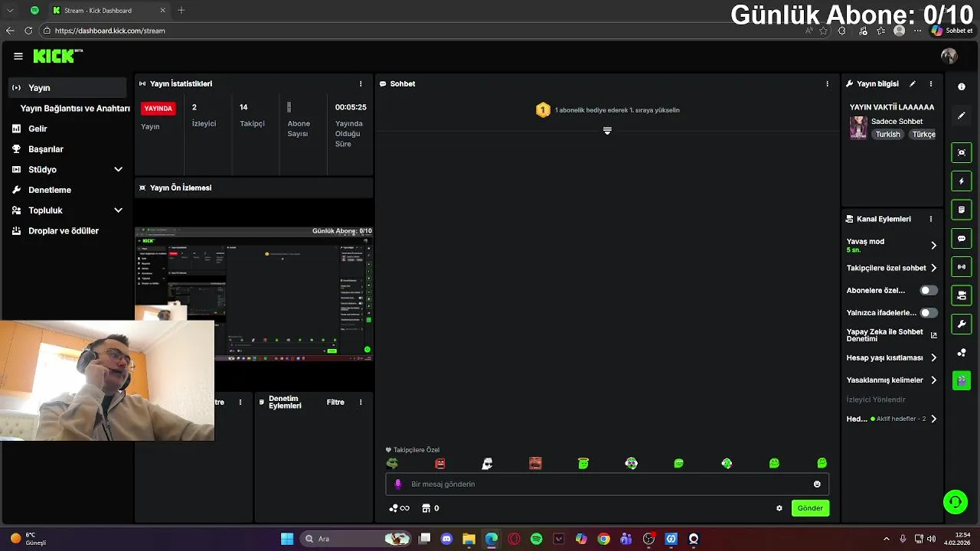Screen dimensions: 980x551
Task: Toggle Yalnızca ifadelerle emote-only chat switch
Action: (x=929, y=313)
